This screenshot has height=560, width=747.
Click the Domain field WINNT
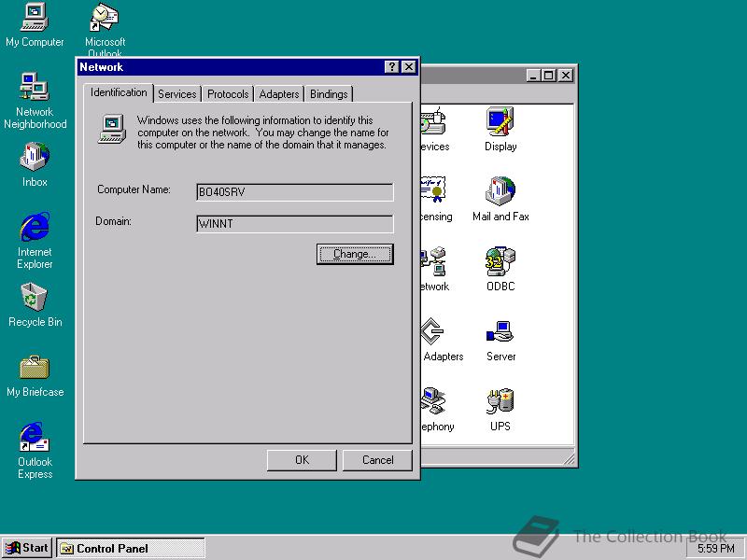(x=295, y=224)
